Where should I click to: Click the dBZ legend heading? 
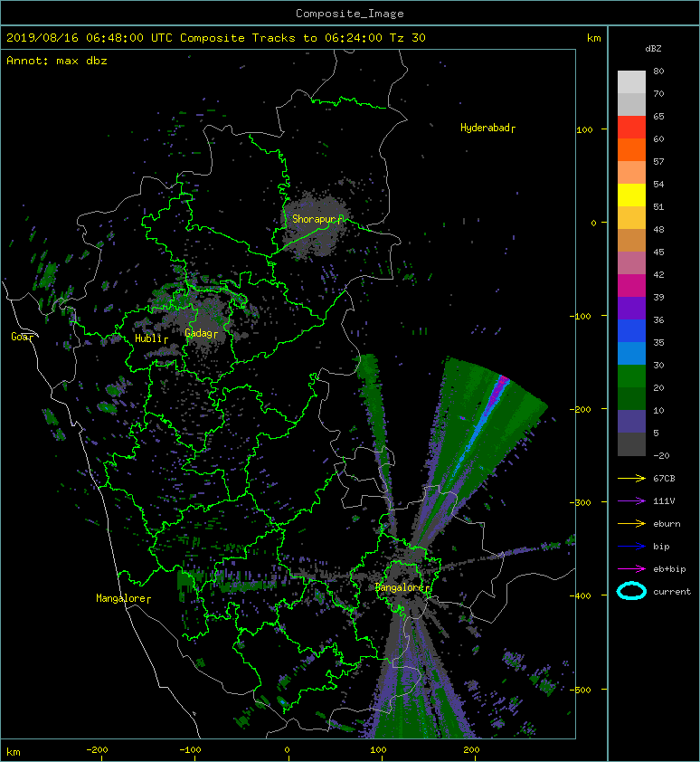point(653,49)
